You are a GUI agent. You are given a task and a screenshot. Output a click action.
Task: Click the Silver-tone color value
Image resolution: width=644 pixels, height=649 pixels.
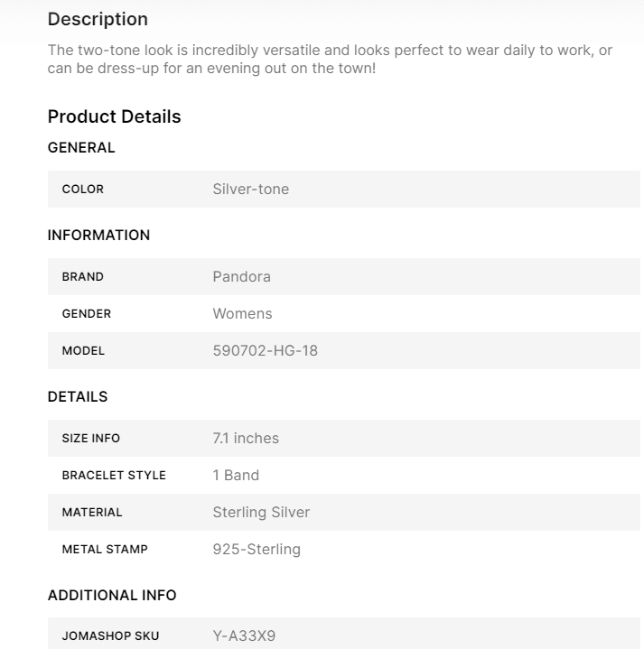click(x=250, y=190)
